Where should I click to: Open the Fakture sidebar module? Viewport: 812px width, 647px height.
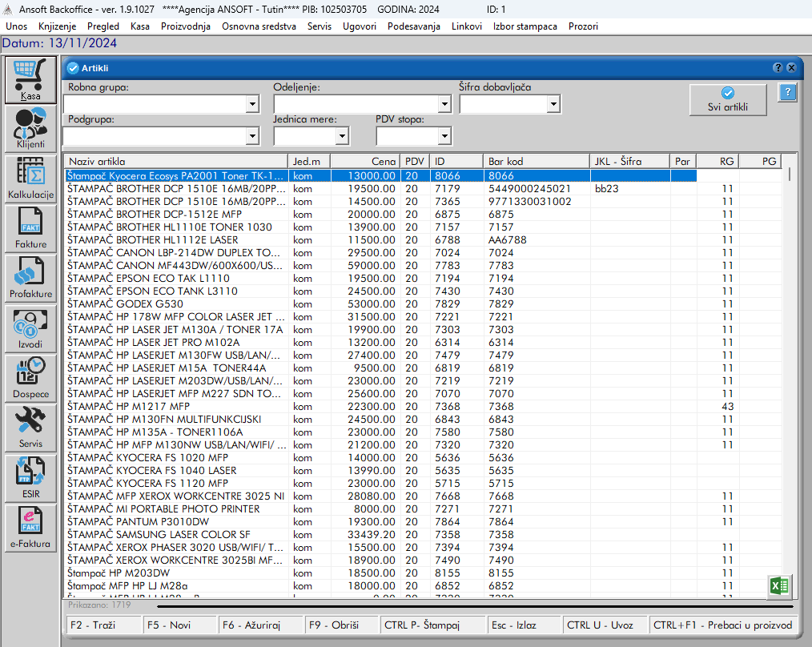click(30, 228)
